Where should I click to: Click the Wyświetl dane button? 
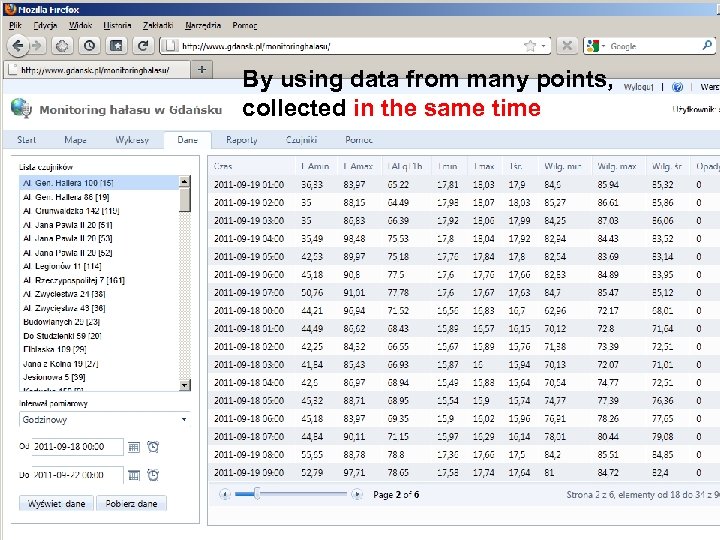coord(56,503)
